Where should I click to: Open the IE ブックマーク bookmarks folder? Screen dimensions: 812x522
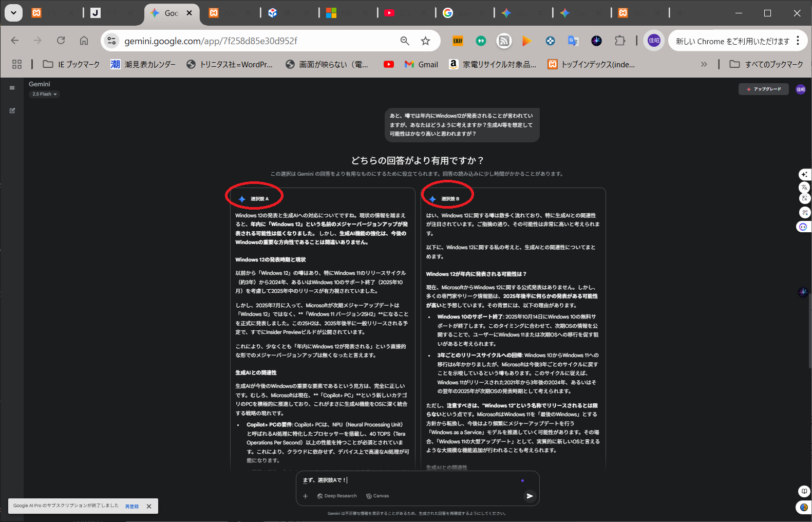71,64
